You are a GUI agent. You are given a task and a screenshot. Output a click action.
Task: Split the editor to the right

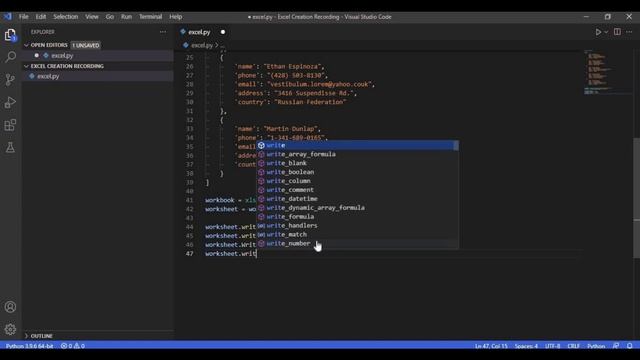pos(617,32)
